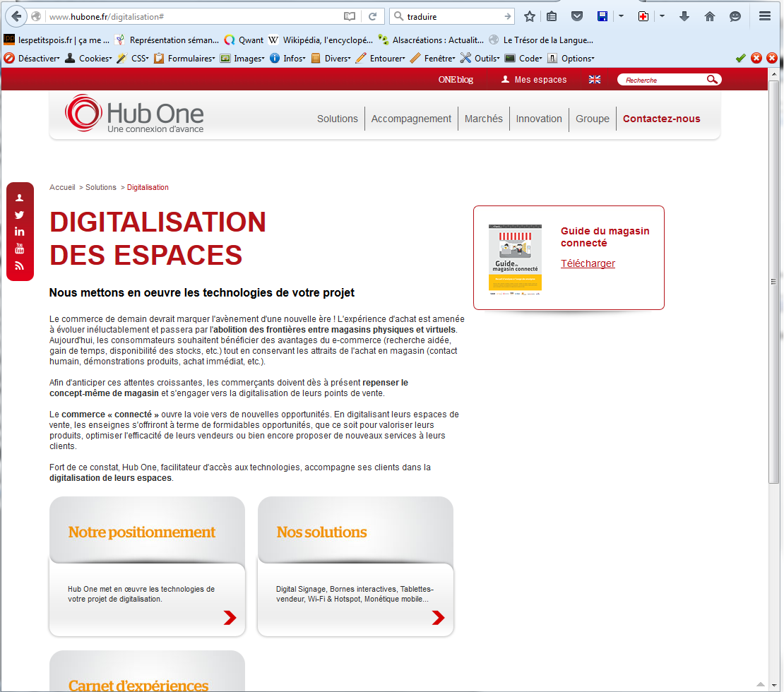Expand the Cookies dropdown in developer toolbar
The width and height of the screenshot is (784, 692).
click(90, 59)
